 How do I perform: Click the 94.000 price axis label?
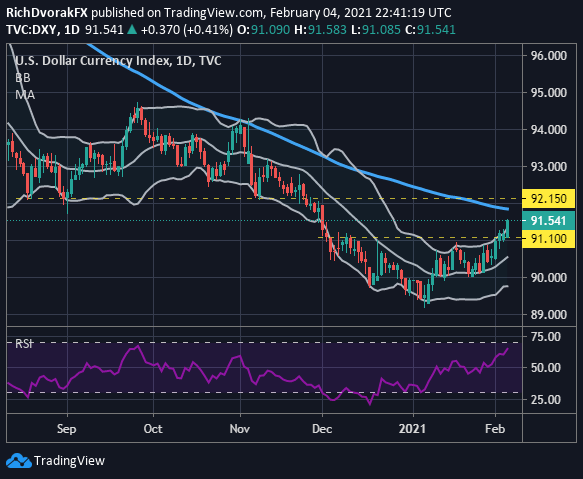[549, 130]
